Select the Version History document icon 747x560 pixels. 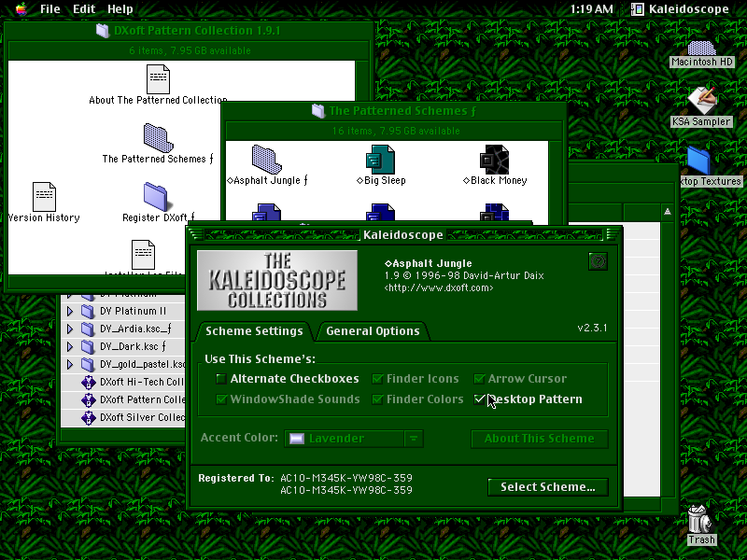[44, 197]
